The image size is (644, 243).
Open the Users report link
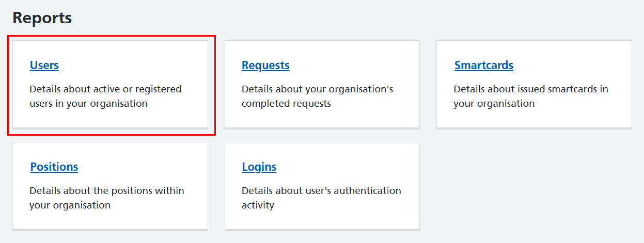(x=44, y=66)
